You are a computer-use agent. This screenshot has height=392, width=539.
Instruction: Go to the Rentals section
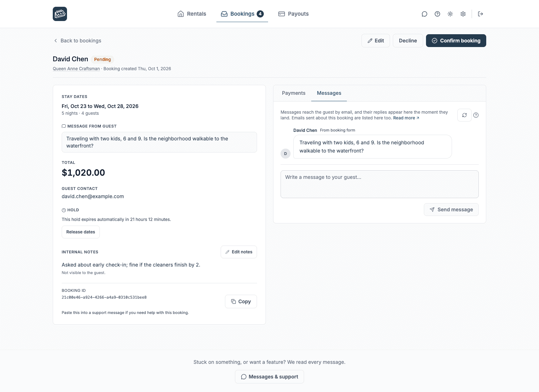pyautogui.click(x=192, y=14)
